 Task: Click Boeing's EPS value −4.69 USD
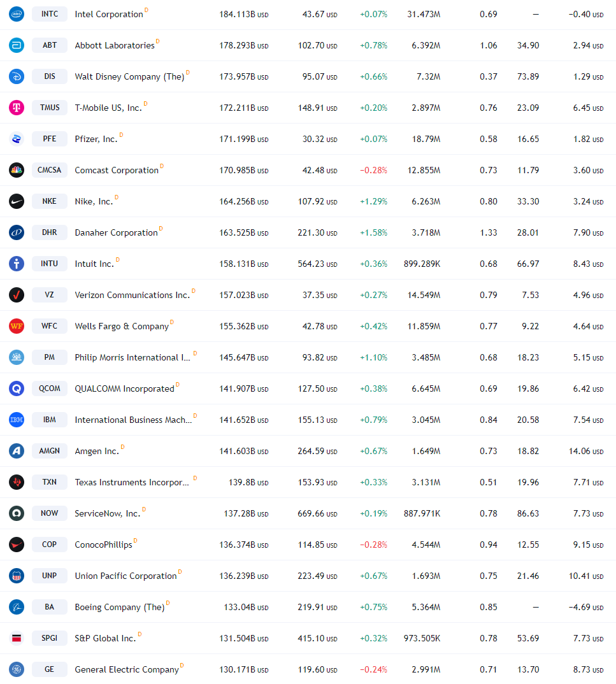(586, 607)
